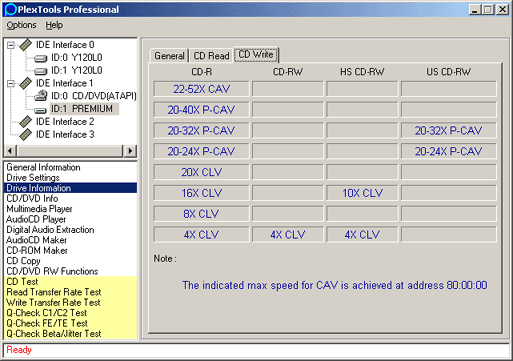The image size is (513, 361).
Task: Open CD-ROM Maker function
Action: point(37,250)
